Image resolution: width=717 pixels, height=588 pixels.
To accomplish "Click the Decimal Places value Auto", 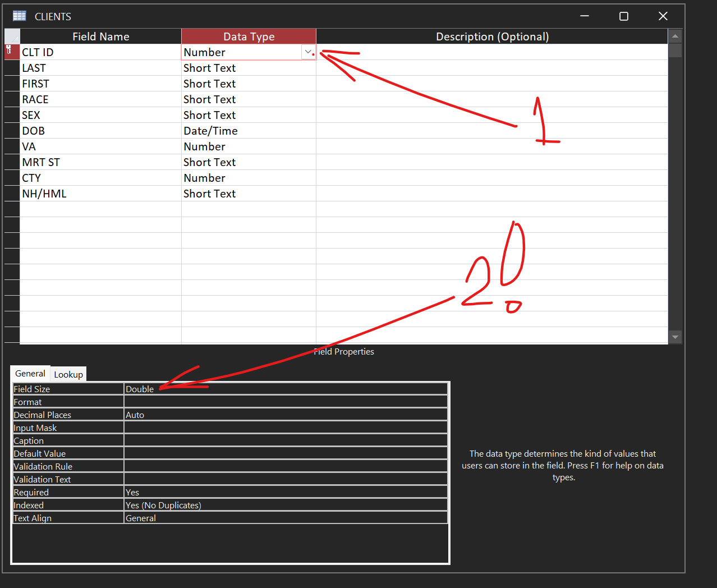I will [286, 415].
